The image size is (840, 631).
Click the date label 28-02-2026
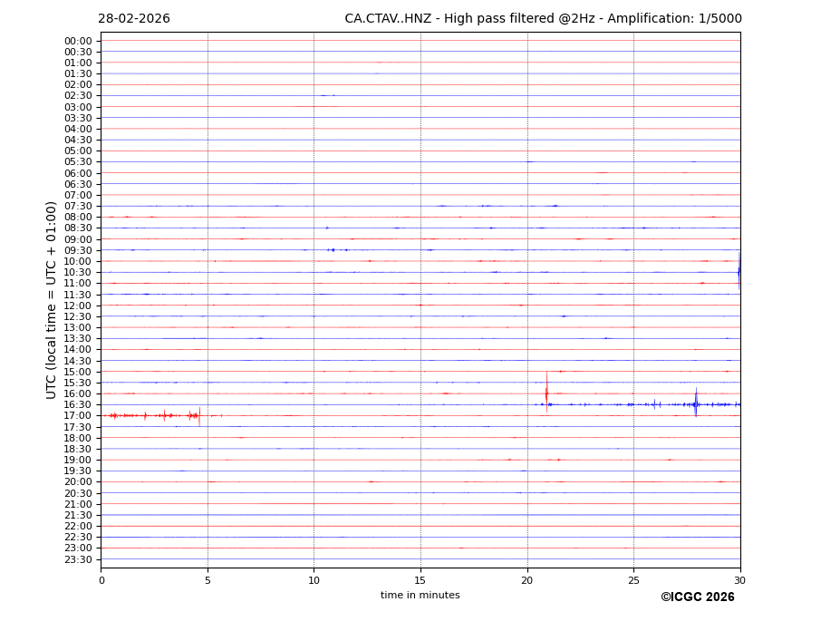point(134,19)
